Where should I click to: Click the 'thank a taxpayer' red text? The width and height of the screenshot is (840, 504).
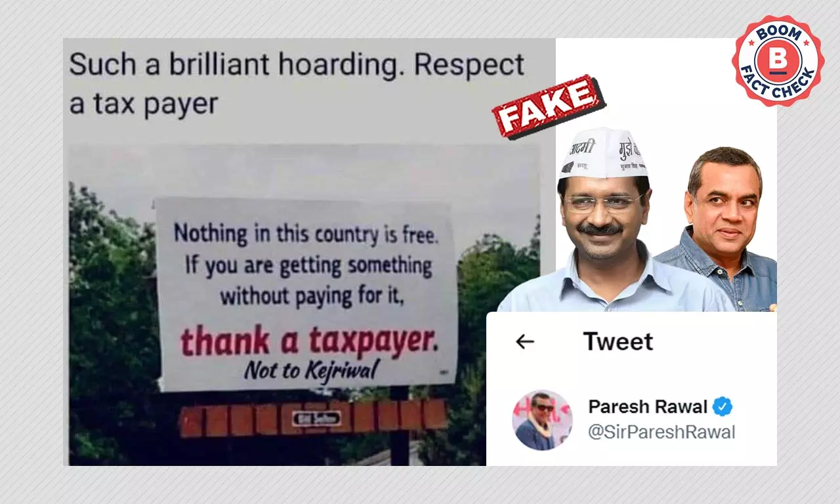pyautogui.click(x=310, y=341)
